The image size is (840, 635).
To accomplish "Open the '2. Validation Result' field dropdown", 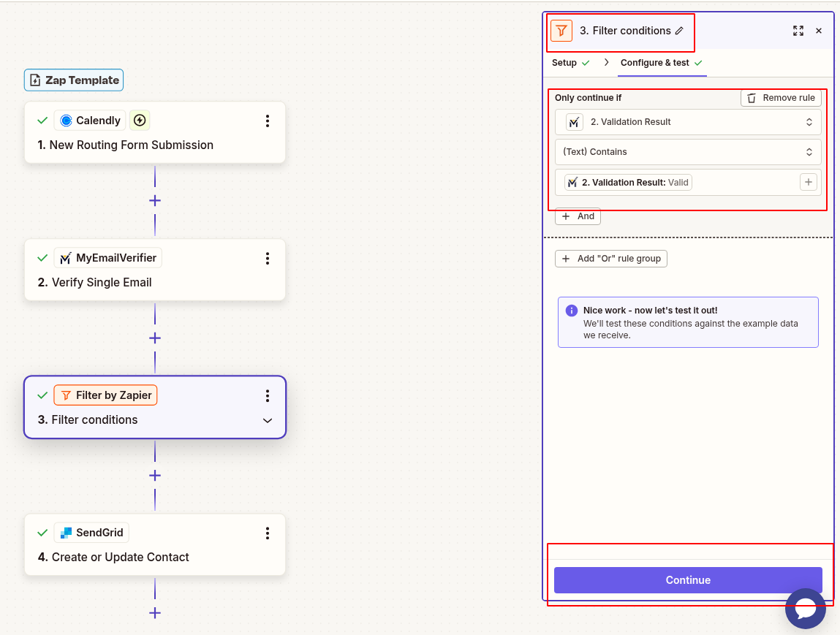I will [x=688, y=121].
